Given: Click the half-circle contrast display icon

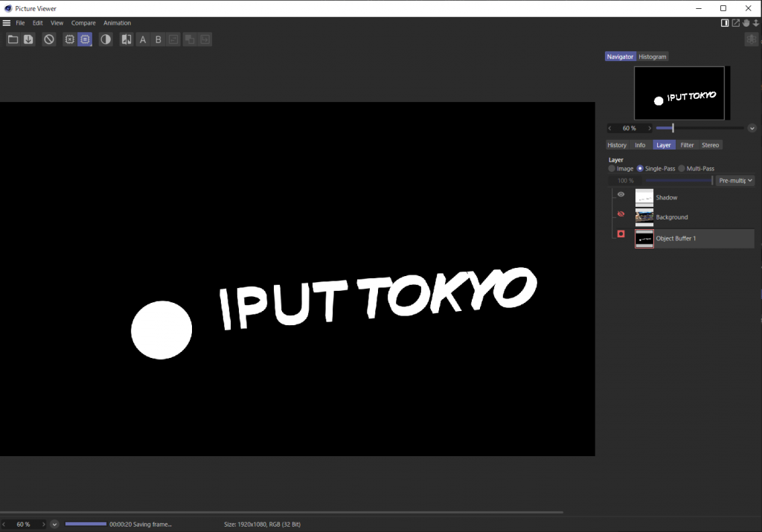Looking at the screenshot, I should [x=106, y=39].
